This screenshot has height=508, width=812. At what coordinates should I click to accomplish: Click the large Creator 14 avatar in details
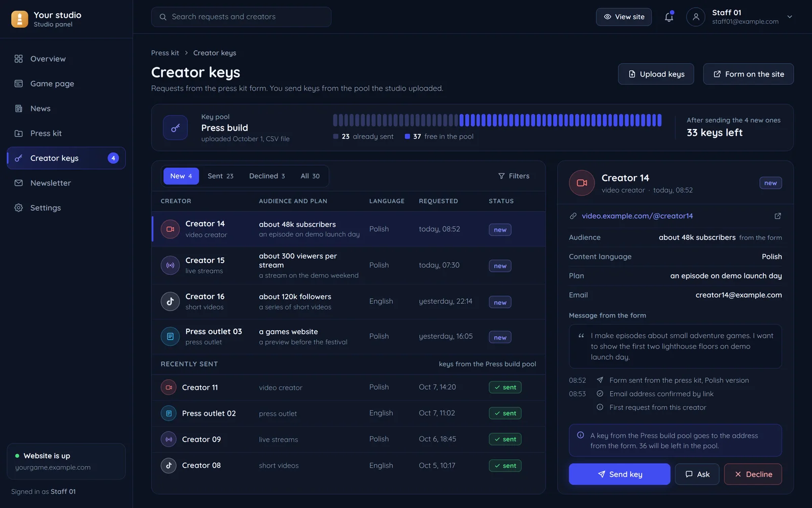click(582, 183)
